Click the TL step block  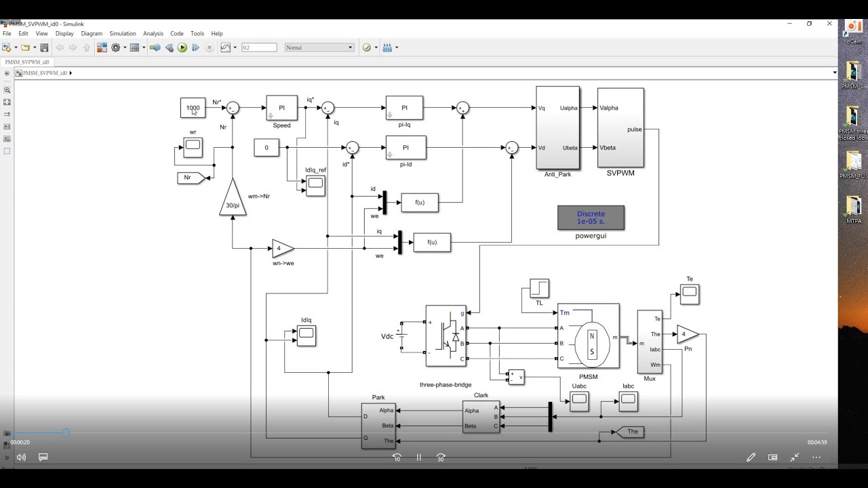539,289
